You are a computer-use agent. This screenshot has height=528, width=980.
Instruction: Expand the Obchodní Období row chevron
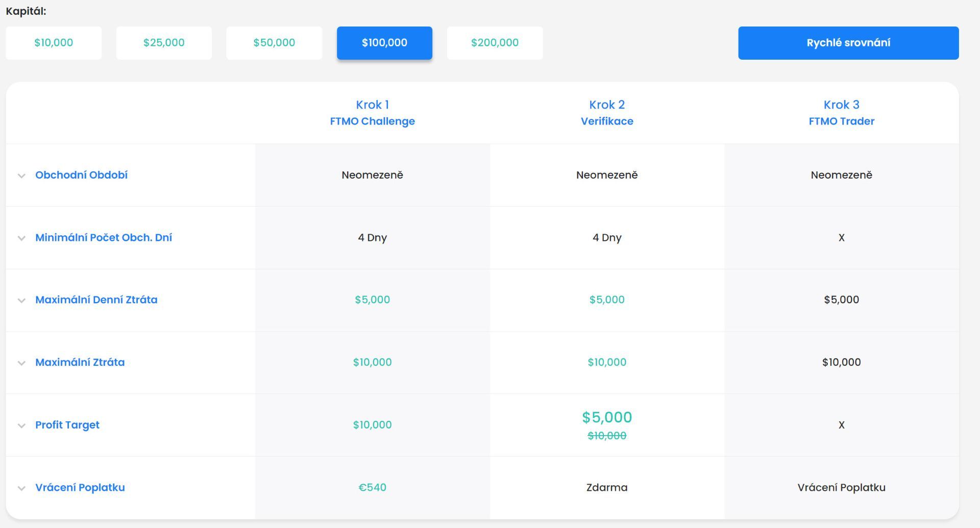(21, 175)
